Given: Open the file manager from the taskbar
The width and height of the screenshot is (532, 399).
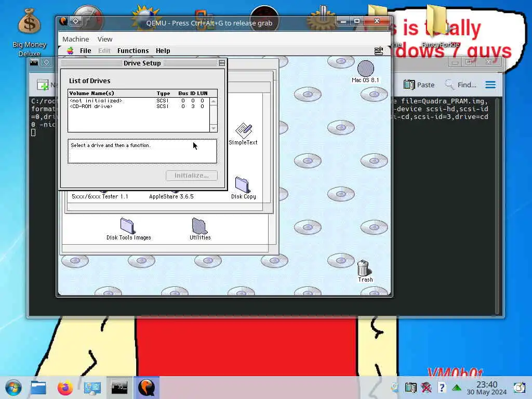Looking at the screenshot, I should point(38,388).
